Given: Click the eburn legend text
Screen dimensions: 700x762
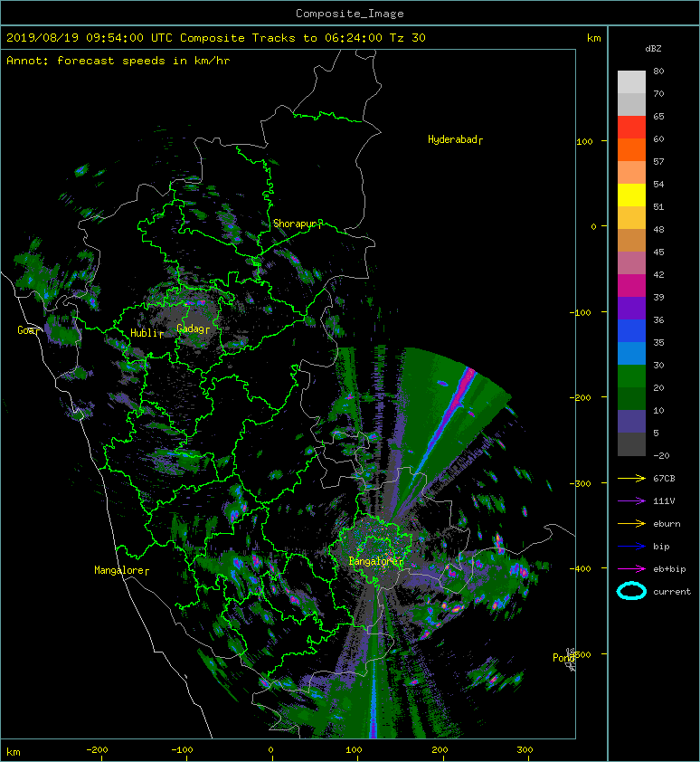Looking at the screenshot, I should (667, 524).
